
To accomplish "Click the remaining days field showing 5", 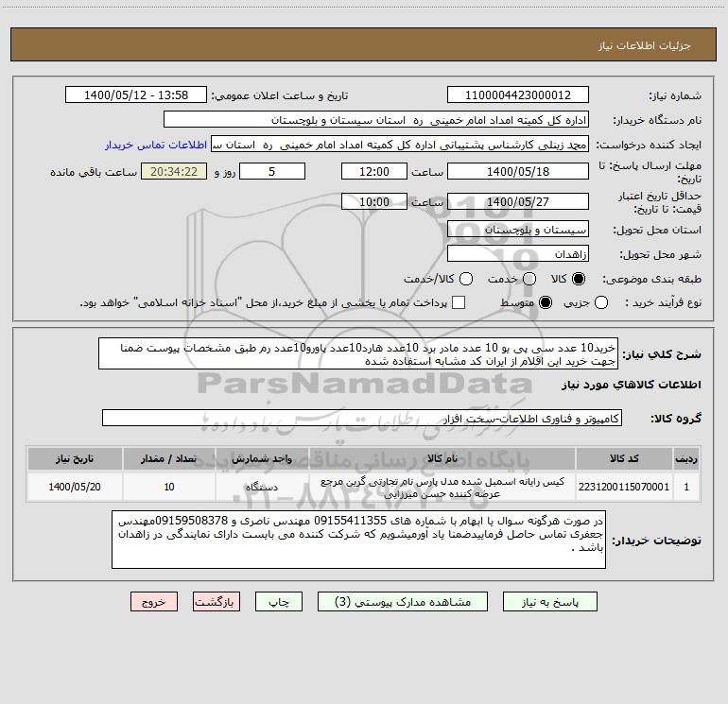I will 272,171.
